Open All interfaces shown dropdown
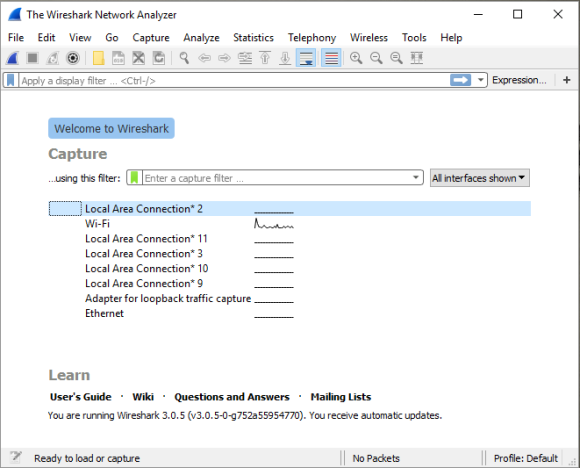 coord(480,178)
